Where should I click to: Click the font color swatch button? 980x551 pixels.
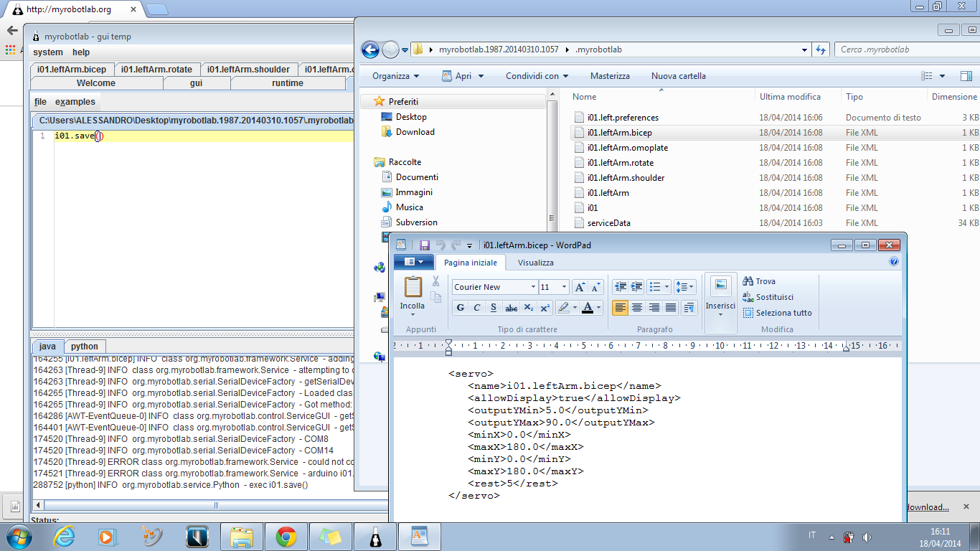point(588,308)
